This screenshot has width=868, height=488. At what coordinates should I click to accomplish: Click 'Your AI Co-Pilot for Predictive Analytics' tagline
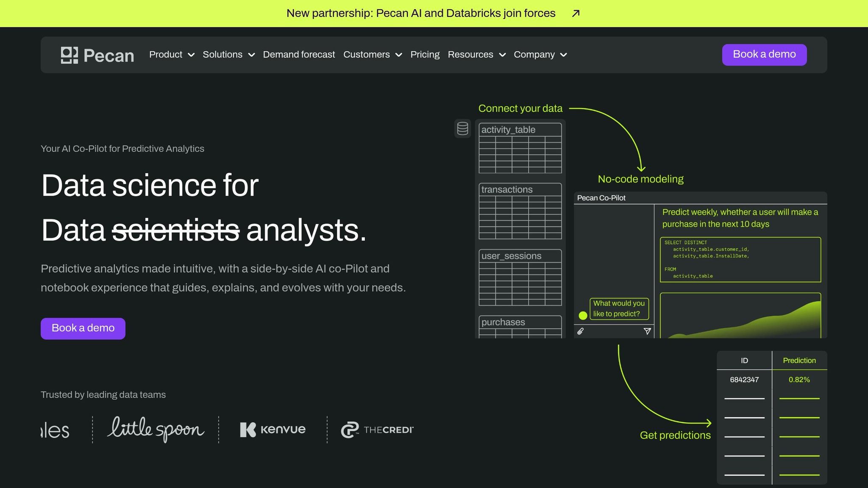tap(122, 149)
